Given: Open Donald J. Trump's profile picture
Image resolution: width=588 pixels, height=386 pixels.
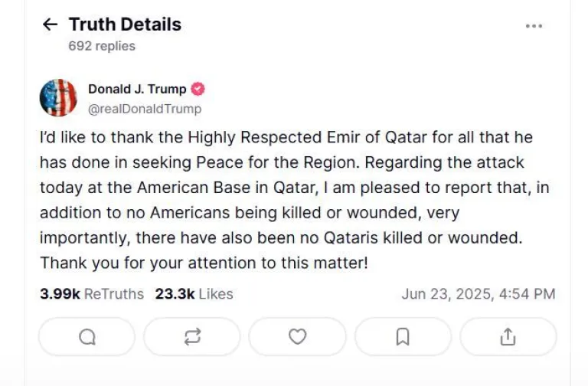Looking at the screenshot, I should click(58, 98).
